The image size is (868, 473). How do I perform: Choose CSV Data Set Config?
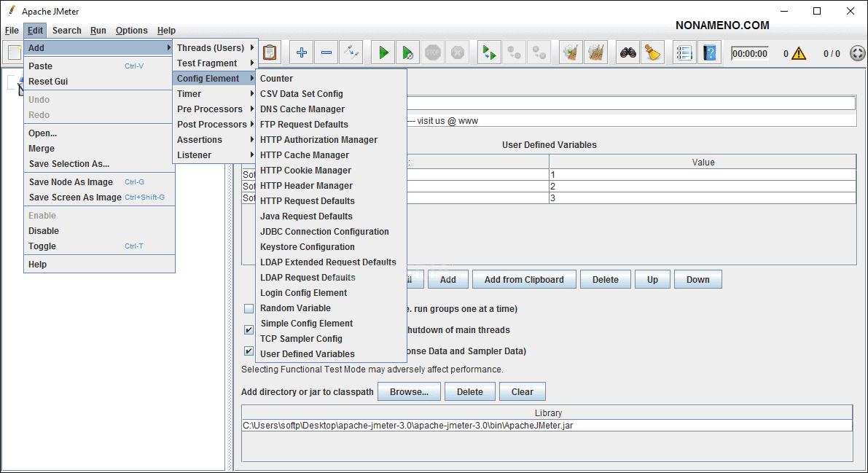301,94
